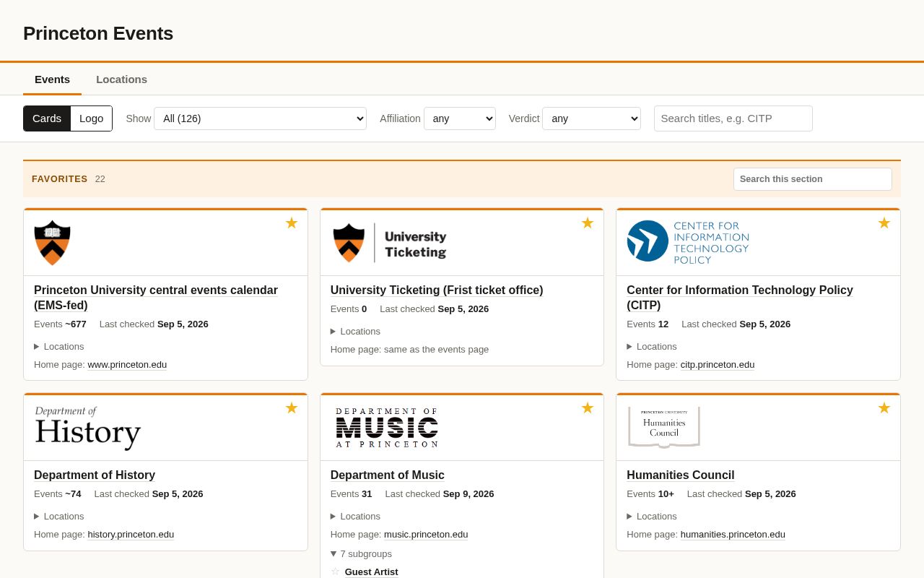Visit citp.princeton.edu home page link
This screenshot has width=924, height=578.
(718, 364)
